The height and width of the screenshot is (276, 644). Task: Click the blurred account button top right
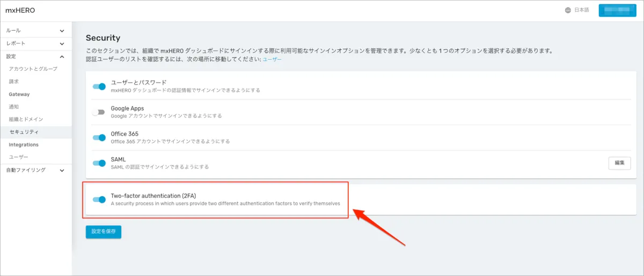pos(617,10)
